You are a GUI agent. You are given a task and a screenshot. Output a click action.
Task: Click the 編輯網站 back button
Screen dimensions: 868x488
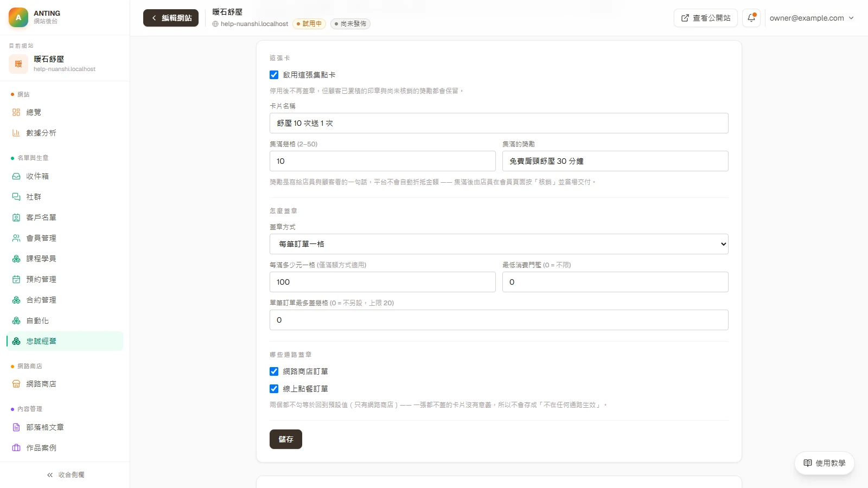point(171,18)
